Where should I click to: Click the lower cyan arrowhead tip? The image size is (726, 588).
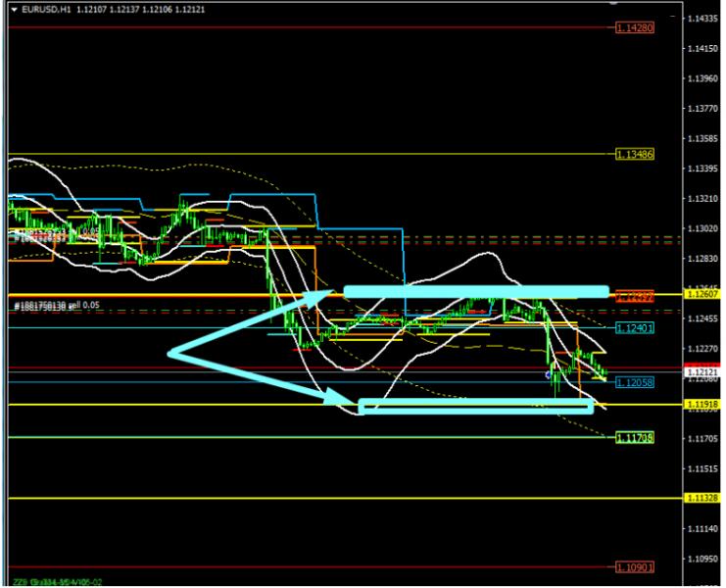tap(349, 402)
